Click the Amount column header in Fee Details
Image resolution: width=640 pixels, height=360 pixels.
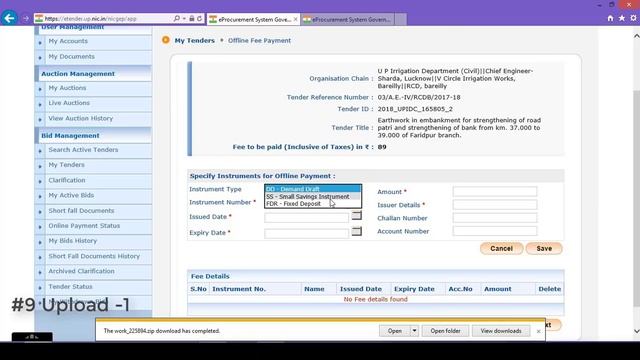click(498, 289)
